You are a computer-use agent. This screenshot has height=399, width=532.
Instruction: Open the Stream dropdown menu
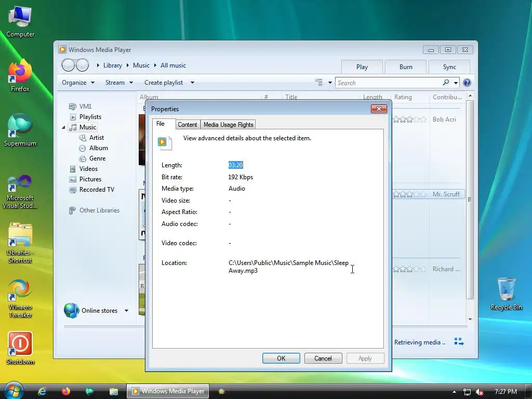pyautogui.click(x=119, y=83)
